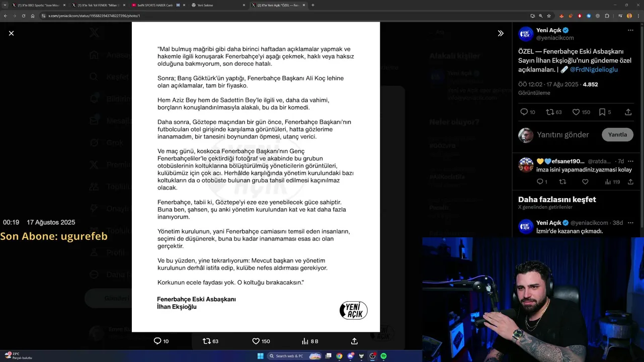Open Yeni Açık profile avatar in main post
This screenshot has width=644, height=362.
point(526,34)
